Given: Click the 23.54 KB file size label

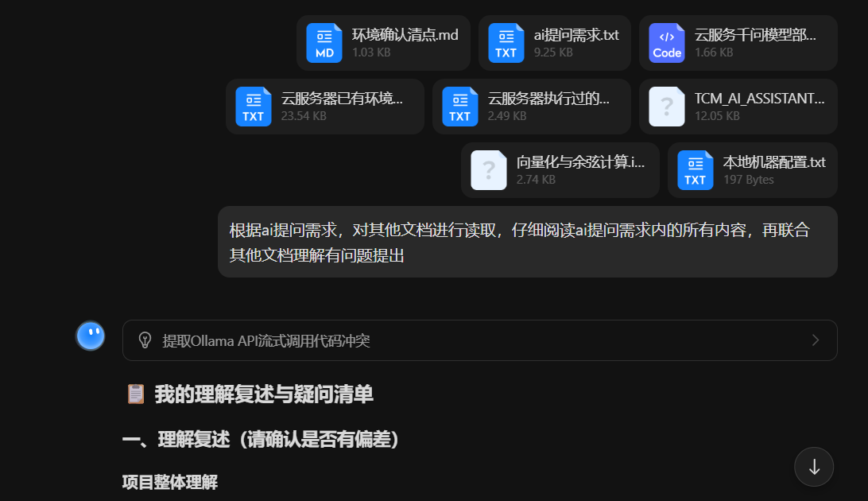Looking at the screenshot, I should pos(304,116).
